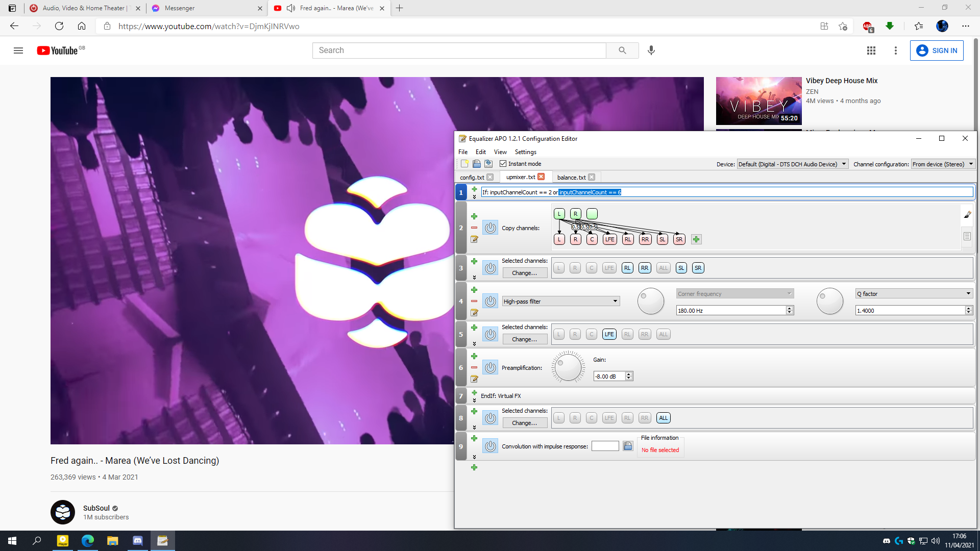Screen dimensions: 980x551
Task: Create a new config file in Equalizer APO
Action: point(464,164)
